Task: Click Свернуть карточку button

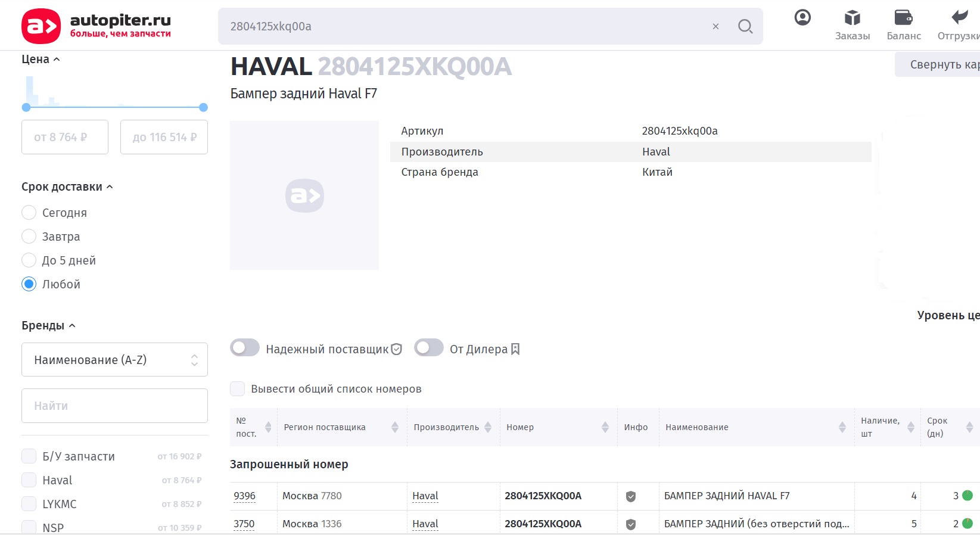Action: coord(937,64)
